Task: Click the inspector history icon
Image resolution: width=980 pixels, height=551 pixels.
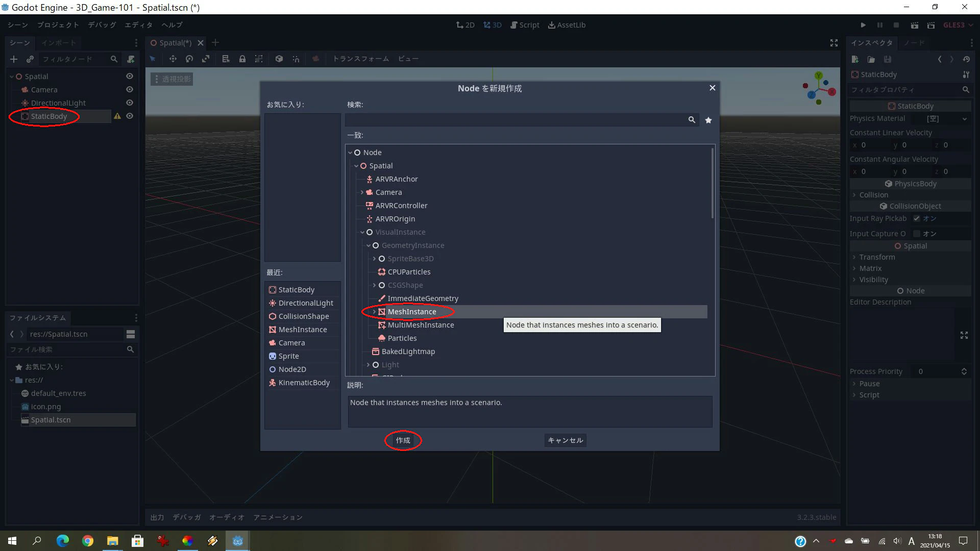Action: (966, 59)
